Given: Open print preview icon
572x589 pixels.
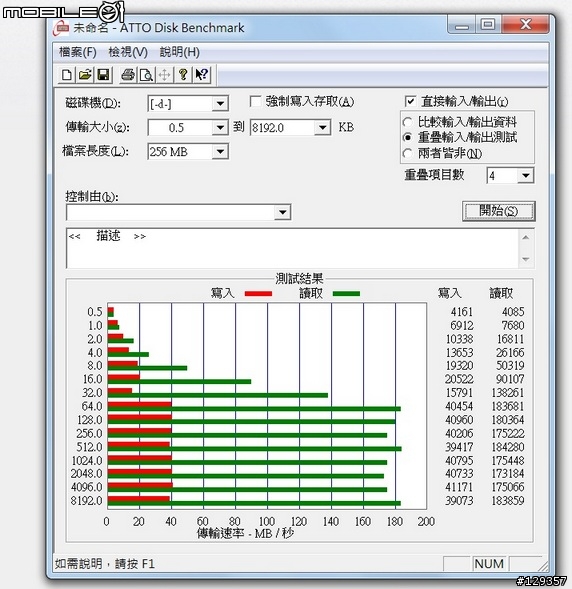Looking at the screenshot, I should [146, 75].
